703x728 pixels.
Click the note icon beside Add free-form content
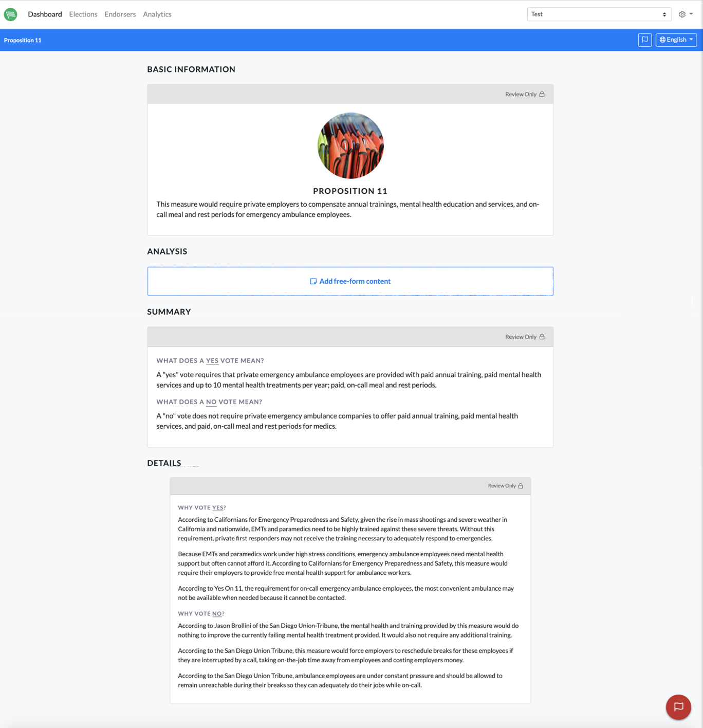pos(313,281)
